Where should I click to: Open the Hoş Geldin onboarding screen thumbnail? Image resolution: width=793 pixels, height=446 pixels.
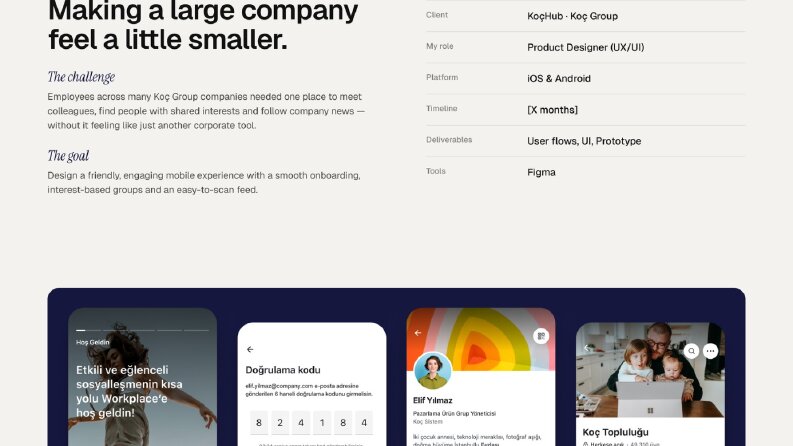coord(143,377)
